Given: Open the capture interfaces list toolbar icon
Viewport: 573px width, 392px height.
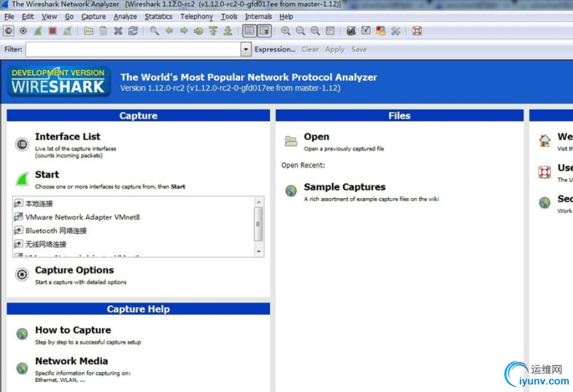Looking at the screenshot, I should [9, 31].
